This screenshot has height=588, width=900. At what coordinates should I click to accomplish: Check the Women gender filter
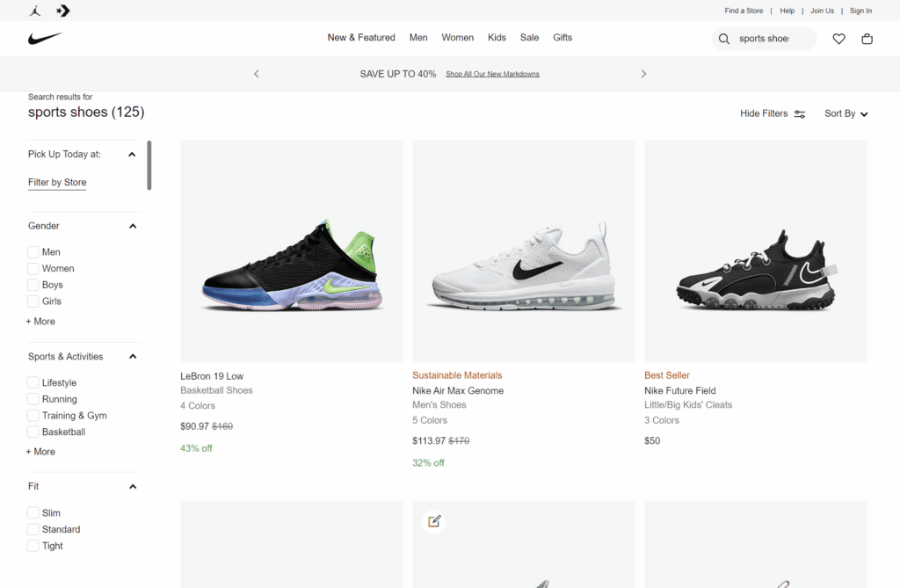tap(32, 268)
